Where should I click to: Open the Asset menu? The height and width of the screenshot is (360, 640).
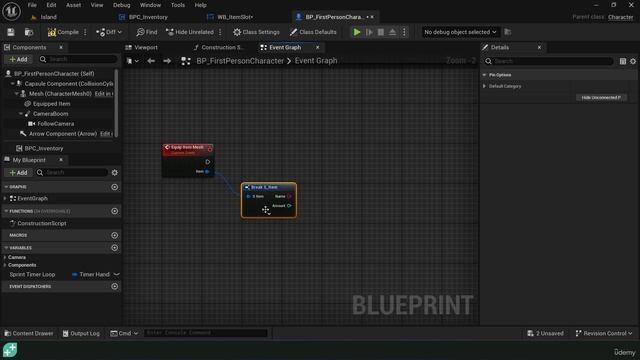tap(73, 5)
